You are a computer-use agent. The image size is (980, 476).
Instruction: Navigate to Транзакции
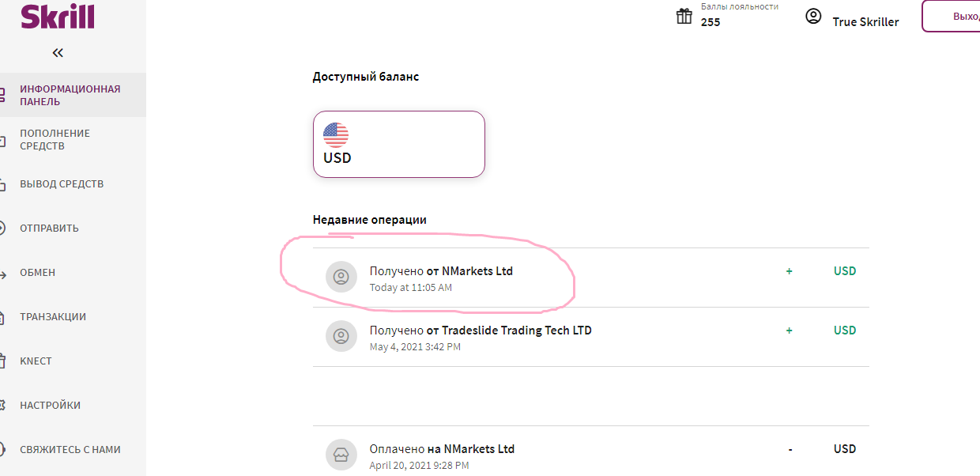pos(73,316)
